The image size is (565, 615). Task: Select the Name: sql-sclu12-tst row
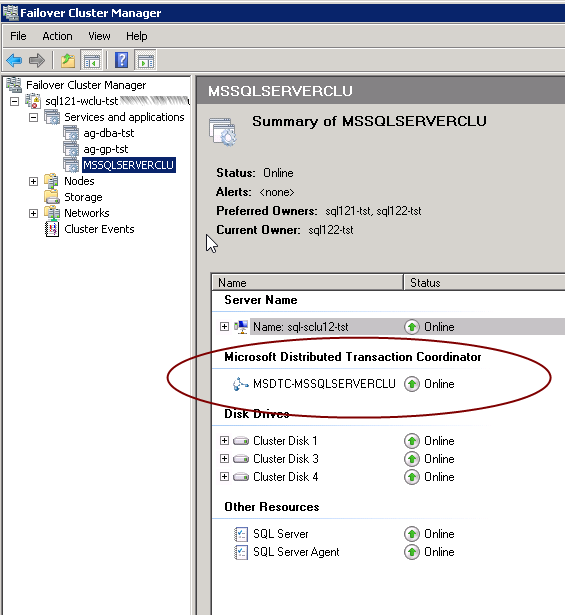click(407, 327)
